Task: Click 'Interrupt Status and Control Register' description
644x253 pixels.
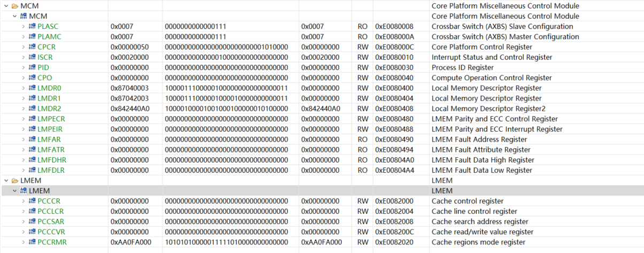Action: (492, 57)
